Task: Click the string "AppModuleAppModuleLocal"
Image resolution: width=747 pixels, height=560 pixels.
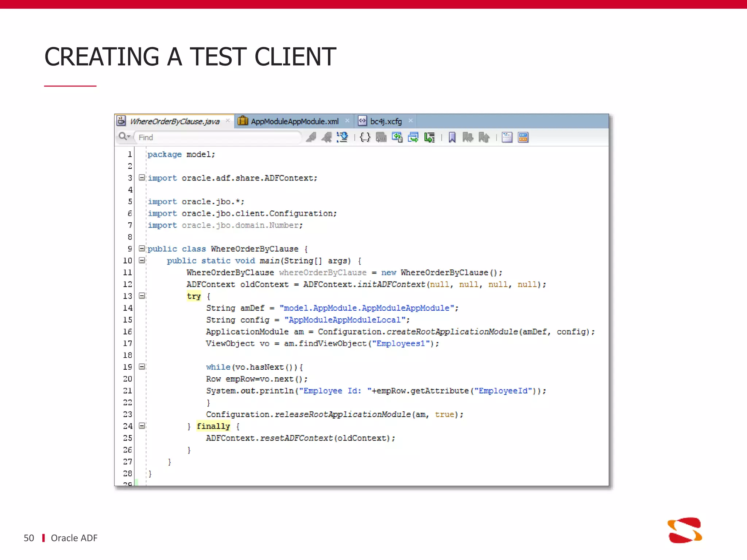Action: tap(345, 320)
